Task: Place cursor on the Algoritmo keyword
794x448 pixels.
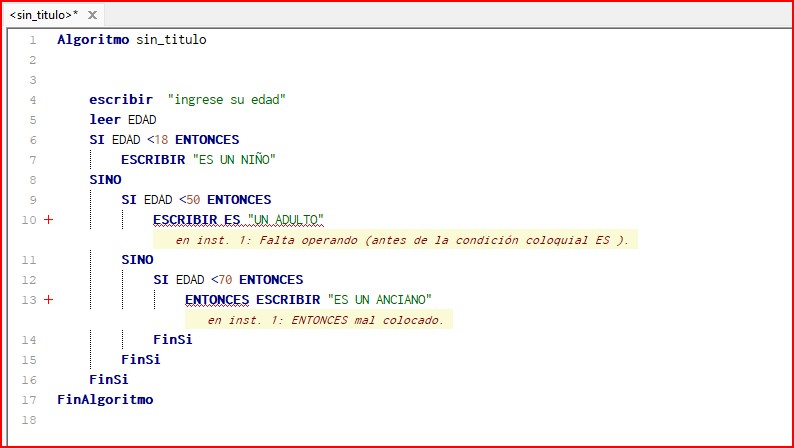Action: click(x=92, y=40)
